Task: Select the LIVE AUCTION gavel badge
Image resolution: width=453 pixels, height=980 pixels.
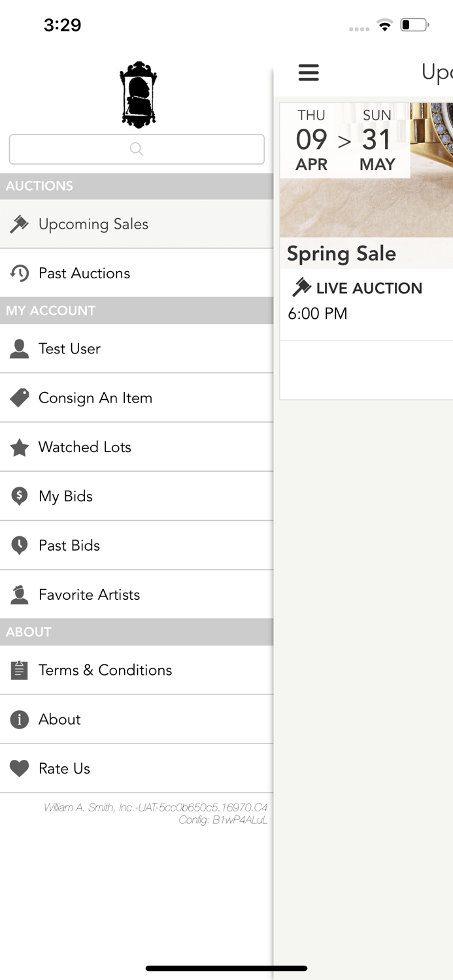Action: click(x=303, y=287)
